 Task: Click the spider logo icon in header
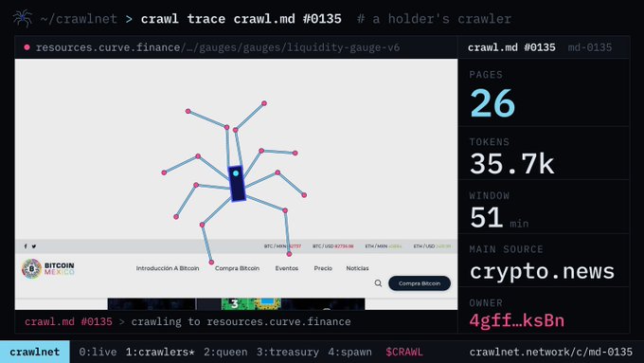coord(22,18)
